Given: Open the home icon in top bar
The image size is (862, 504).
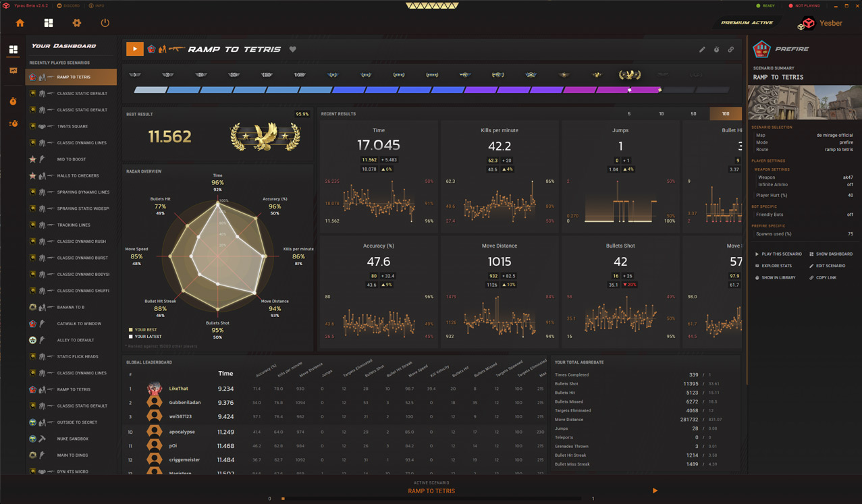Looking at the screenshot, I should click(20, 23).
